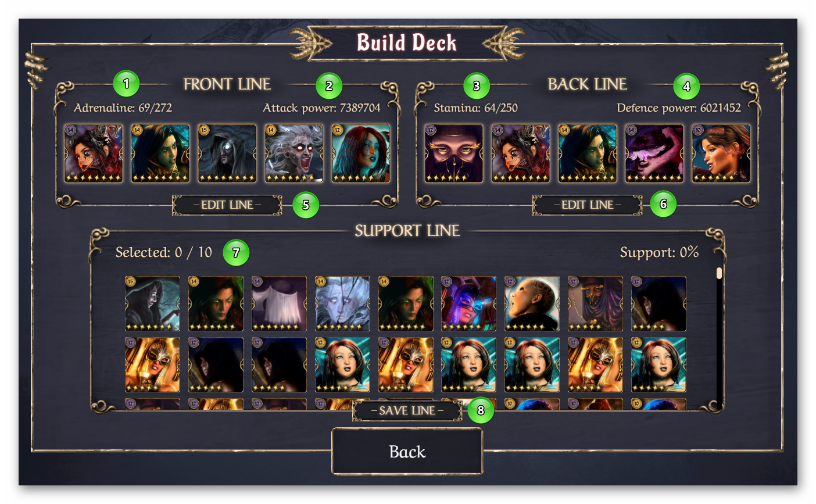This screenshot has height=504, width=816.
Task: Pick the pale icy face card in Support Line
Action: pyautogui.click(x=342, y=303)
